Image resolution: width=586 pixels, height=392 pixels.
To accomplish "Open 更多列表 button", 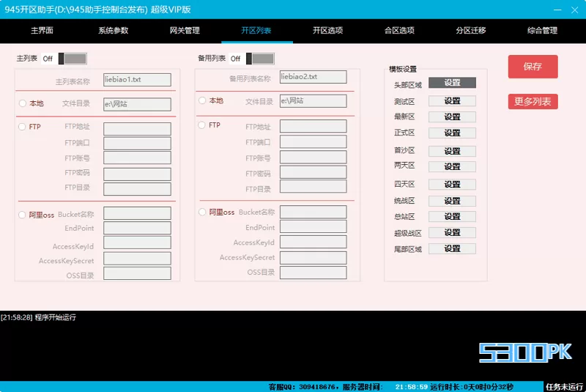I will coord(533,101).
